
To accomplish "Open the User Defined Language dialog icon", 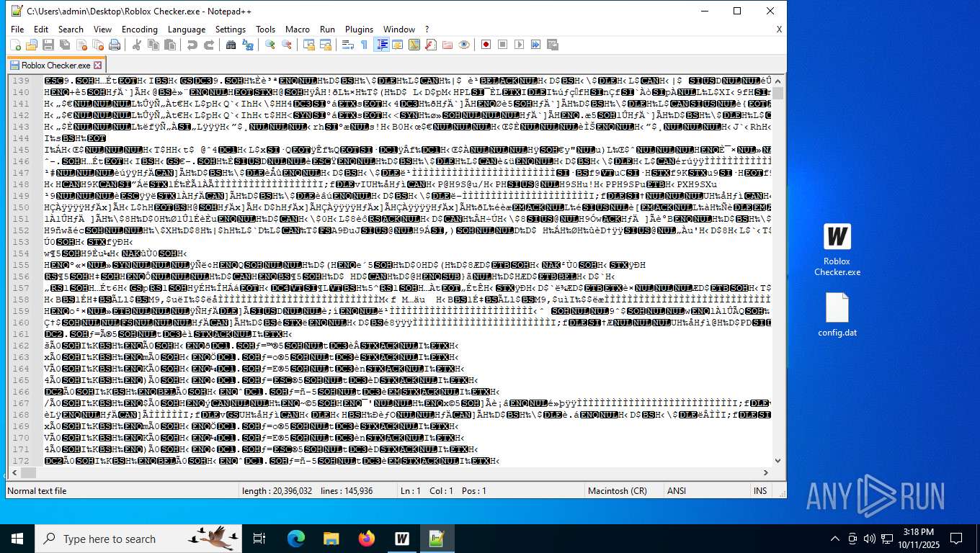I will tap(398, 45).
